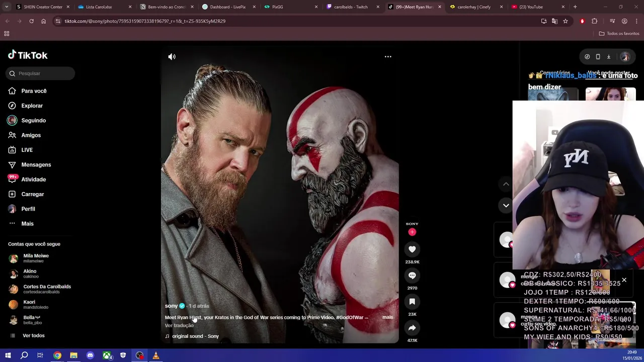Viewport: 644px width, 362px height.
Task: Open File Explorer from the taskbar
Action: 73,355
